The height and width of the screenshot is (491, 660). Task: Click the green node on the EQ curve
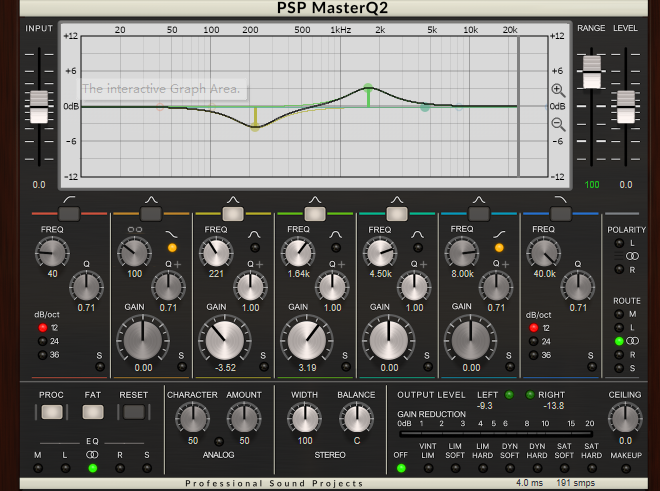[368, 88]
